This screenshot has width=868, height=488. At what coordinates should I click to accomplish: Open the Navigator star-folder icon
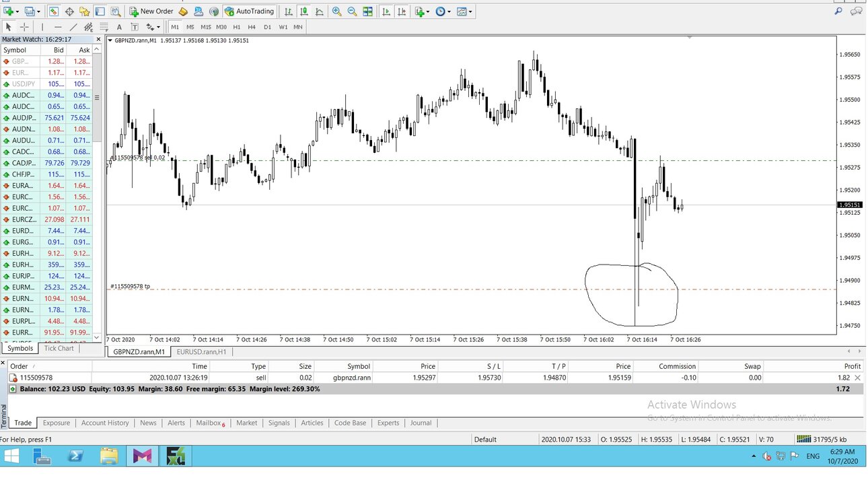pyautogui.click(x=84, y=11)
